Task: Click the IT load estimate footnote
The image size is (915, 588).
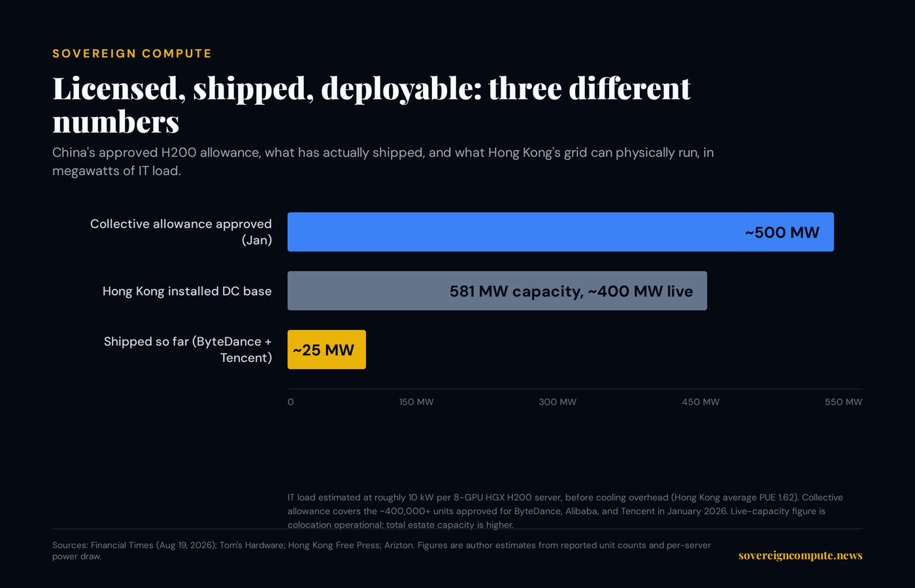Action: pyautogui.click(x=565, y=511)
